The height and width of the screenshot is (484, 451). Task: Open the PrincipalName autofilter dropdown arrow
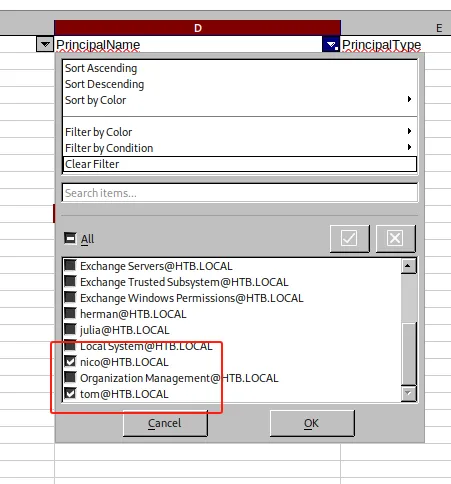click(331, 44)
